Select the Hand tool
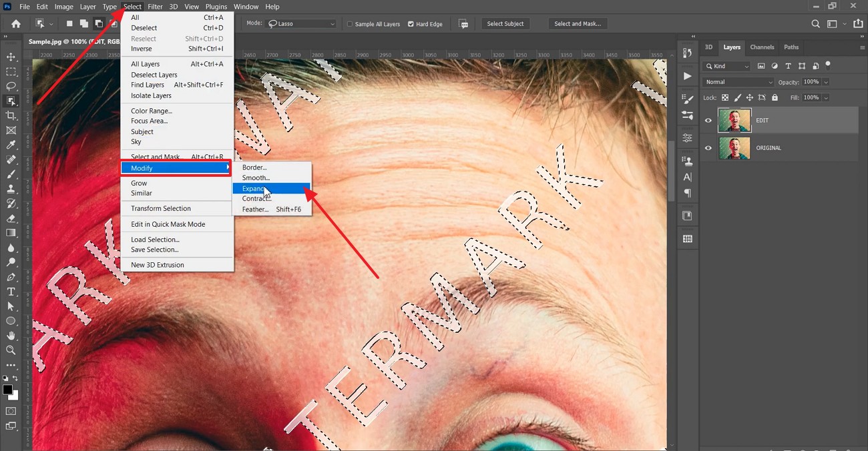This screenshot has height=451, width=868. click(11, 336)
